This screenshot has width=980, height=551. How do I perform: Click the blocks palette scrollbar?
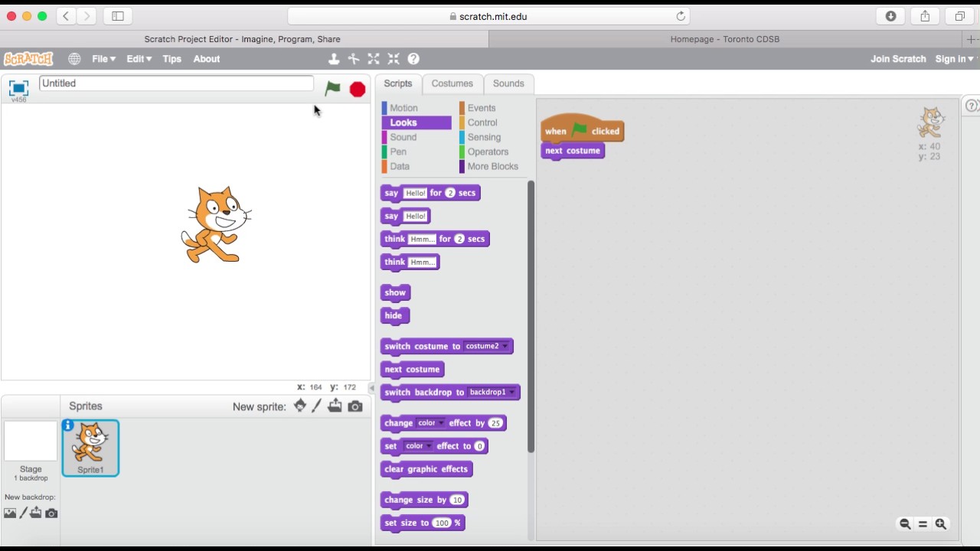pos(530,316)
